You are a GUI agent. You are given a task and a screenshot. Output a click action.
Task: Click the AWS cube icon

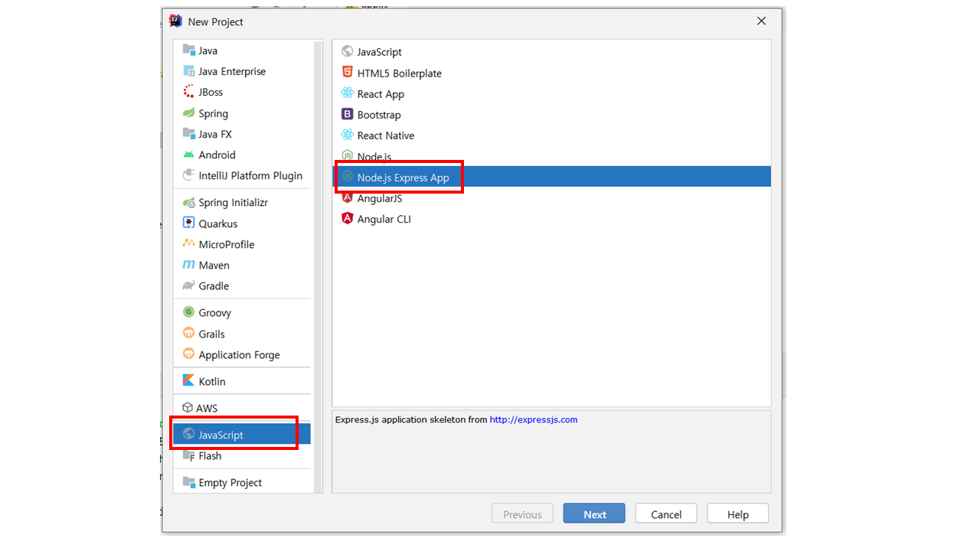[188, 408]
